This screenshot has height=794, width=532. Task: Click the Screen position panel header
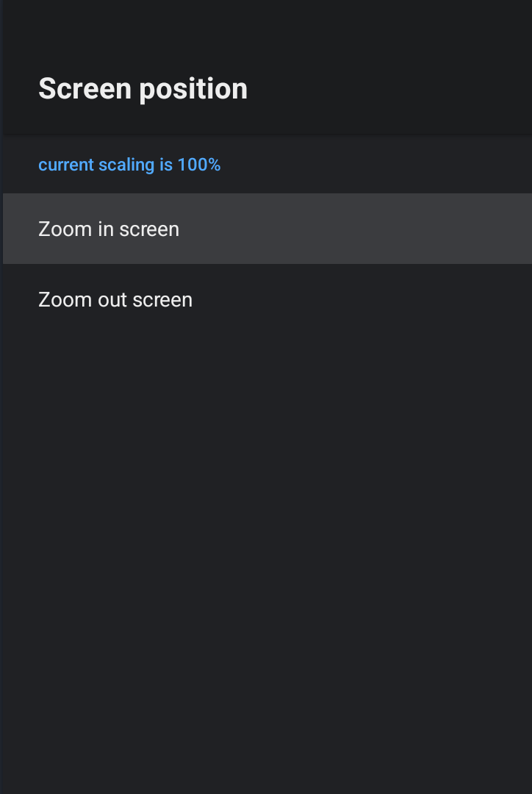143,89
